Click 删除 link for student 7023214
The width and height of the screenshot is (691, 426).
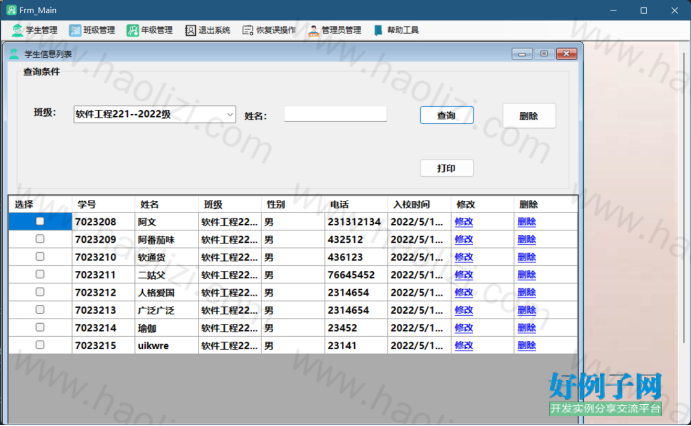(527, 328)
